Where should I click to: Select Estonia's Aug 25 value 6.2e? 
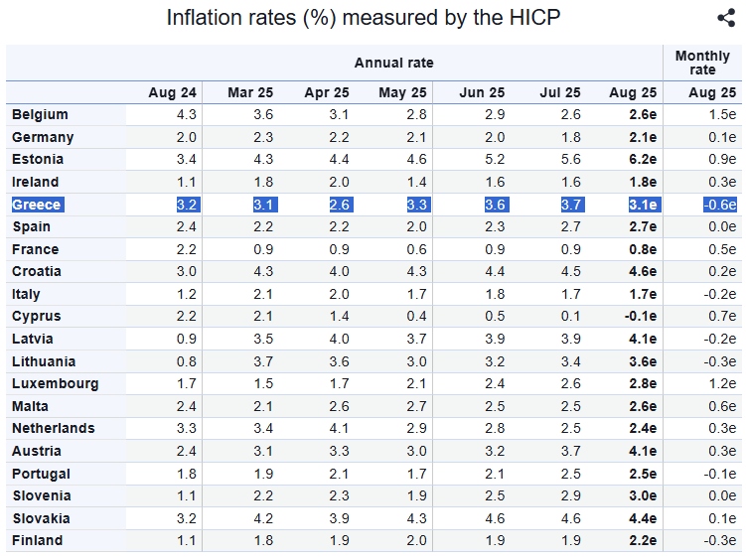point(643,159)
